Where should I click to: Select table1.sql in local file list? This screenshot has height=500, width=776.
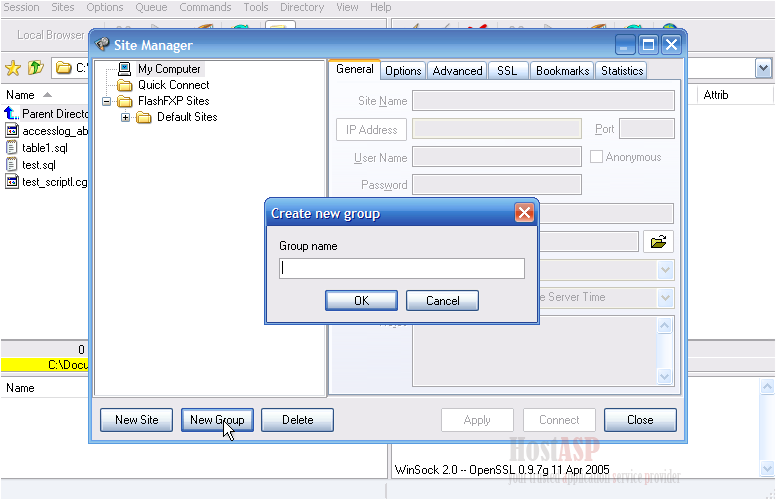click(x=45, y=148)
